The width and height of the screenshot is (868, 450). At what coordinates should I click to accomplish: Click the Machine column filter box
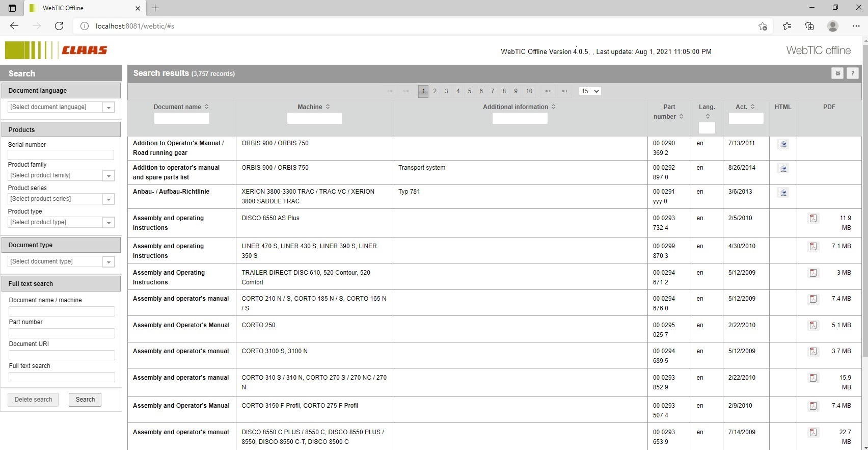[x=314, y=118]
